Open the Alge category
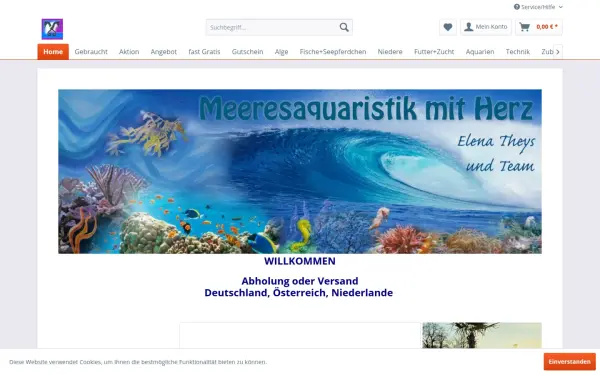 tap(281, 52)
